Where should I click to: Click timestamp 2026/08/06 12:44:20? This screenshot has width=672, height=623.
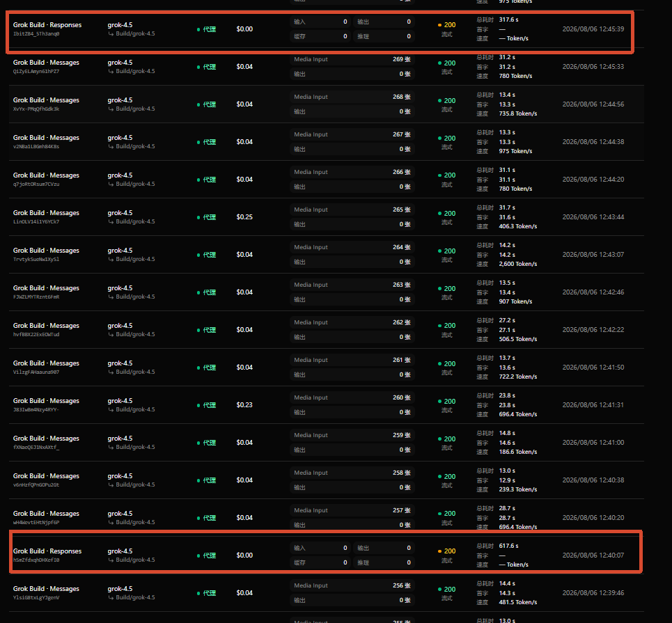pyautogui.click(x=593, y=179)
